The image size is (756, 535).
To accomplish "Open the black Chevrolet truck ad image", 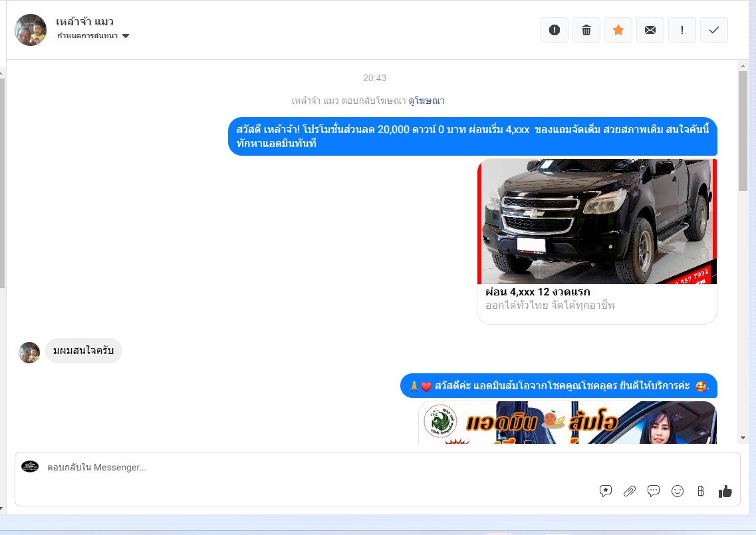I will [597, 222].
